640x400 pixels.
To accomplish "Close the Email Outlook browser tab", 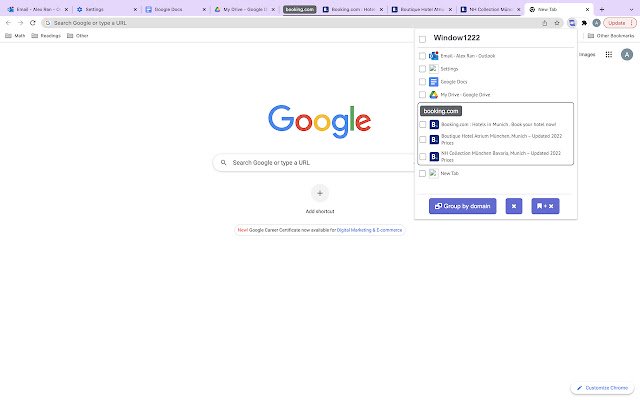I will click(66, 9).
